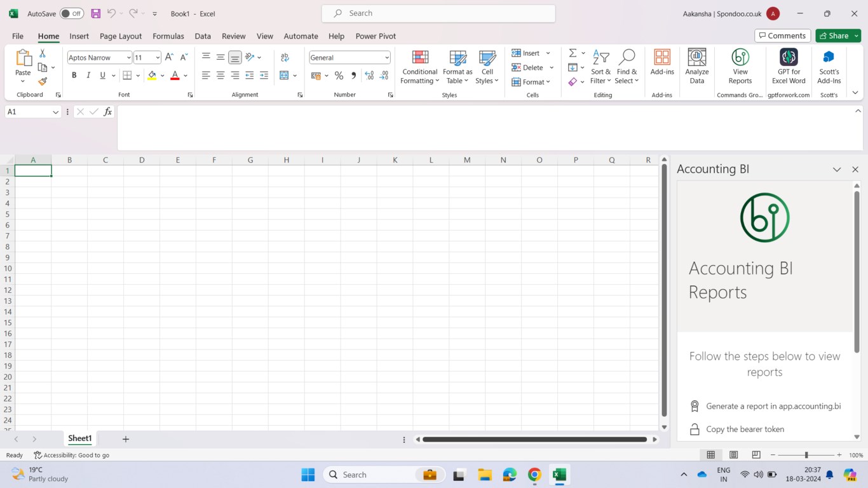The image size is (868, 488).
Task: Click the Redo arrow icon
Action: (133, 13)
